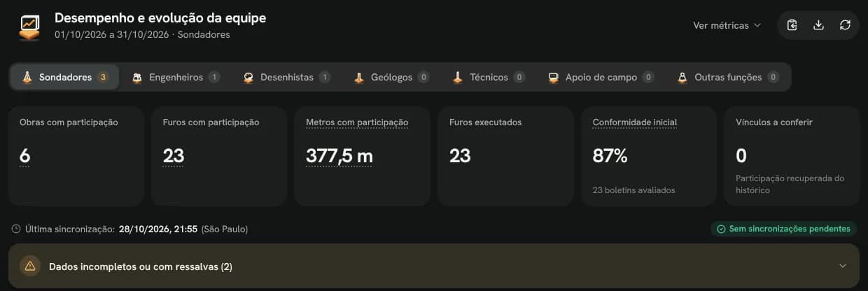868x291 pixels.
Task: Click the 01/10/2026 a 31/10/2026 date range
Action: [x=112, y=34]
